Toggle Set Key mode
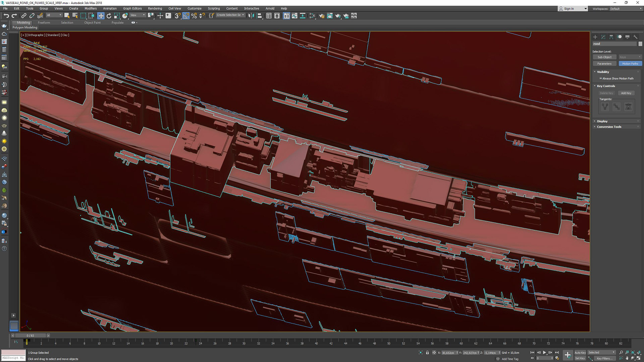Viewport: 644px width, 362px height. coord(580,358)
